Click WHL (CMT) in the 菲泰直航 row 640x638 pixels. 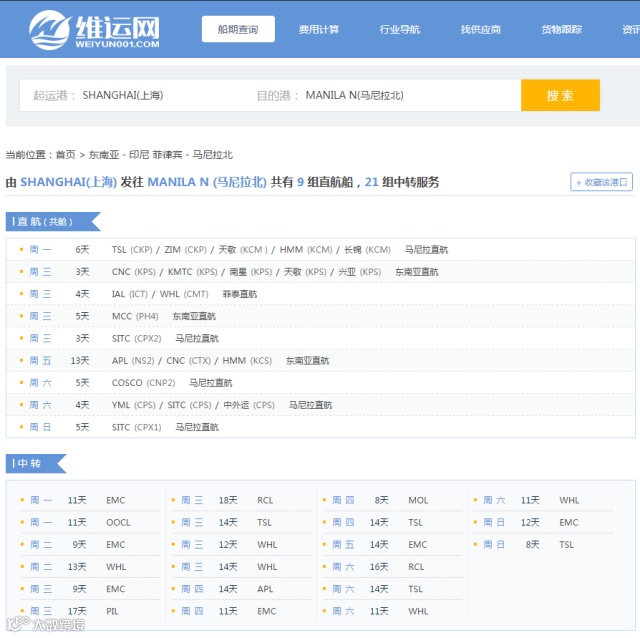point(184,294)
